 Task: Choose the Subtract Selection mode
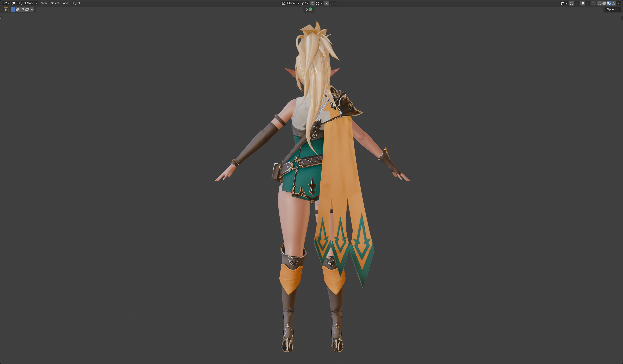coord(23,10)
